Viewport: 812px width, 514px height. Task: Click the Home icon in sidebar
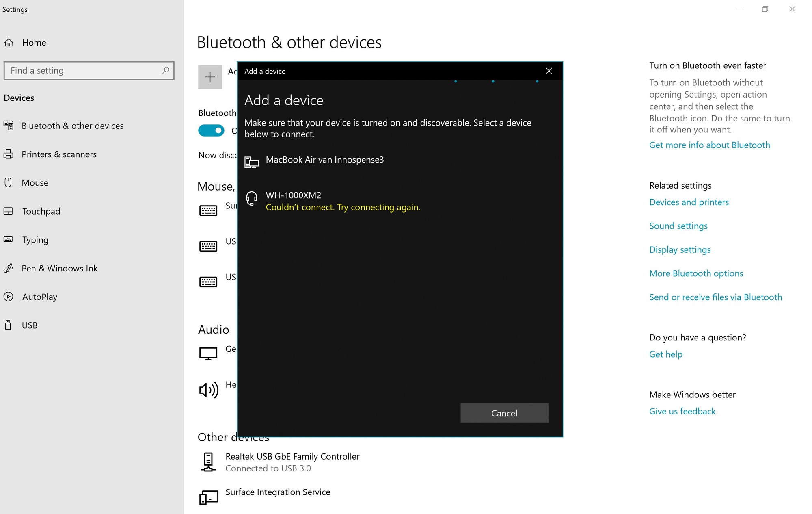9,43
